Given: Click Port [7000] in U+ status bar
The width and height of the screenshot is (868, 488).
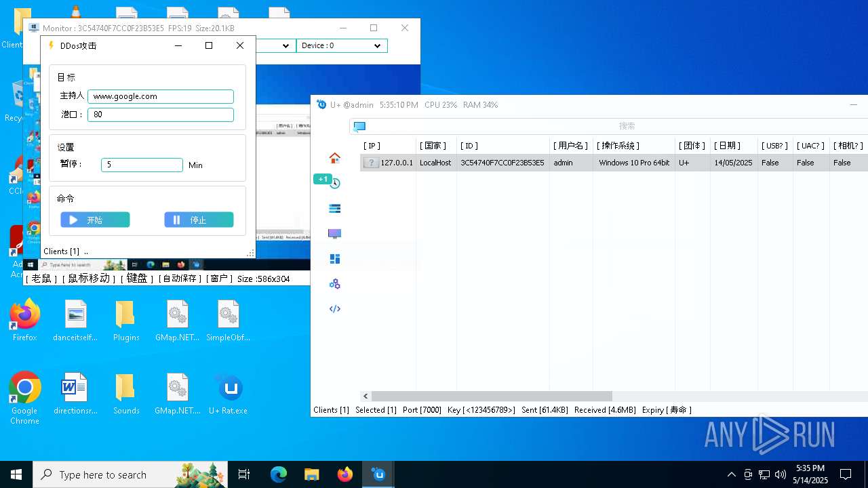Looking at the screenshot, I should coord(422,410).
